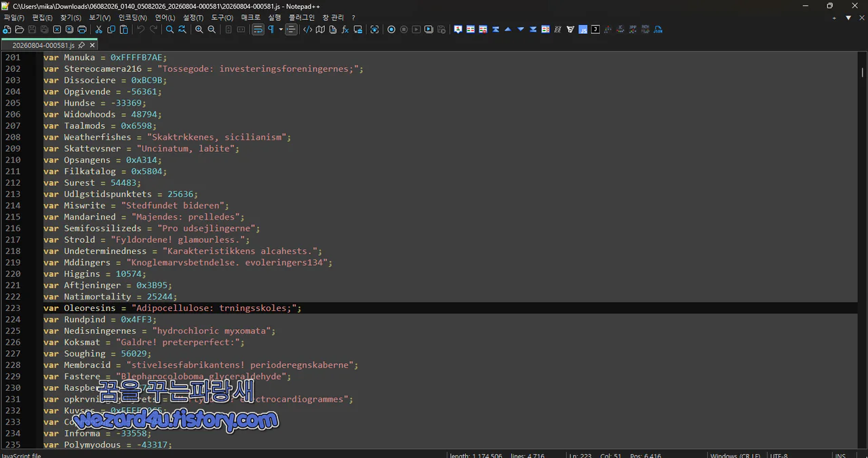Click the boxed J plugin icon
The height and width of the screenshot is (458, 868).
[x=595, y=30]
